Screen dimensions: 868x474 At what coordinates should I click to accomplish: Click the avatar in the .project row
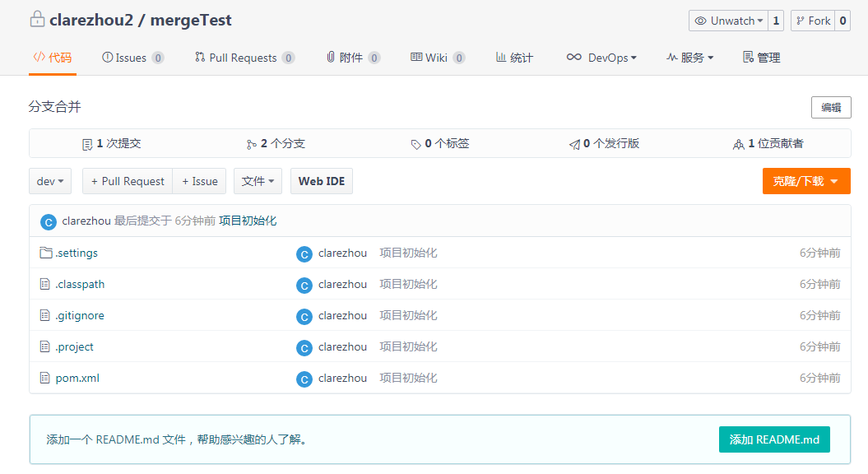pos(304,348)
